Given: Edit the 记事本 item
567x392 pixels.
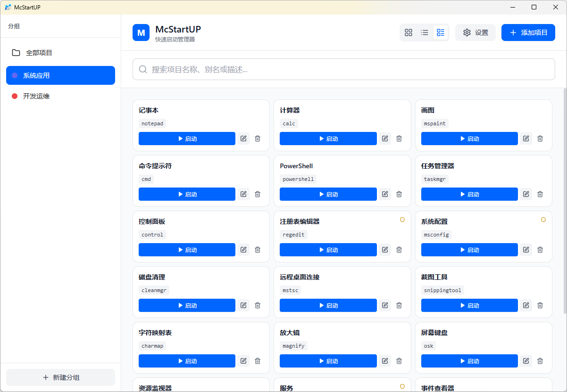Looking at the screenshot, I should point(243,139).
